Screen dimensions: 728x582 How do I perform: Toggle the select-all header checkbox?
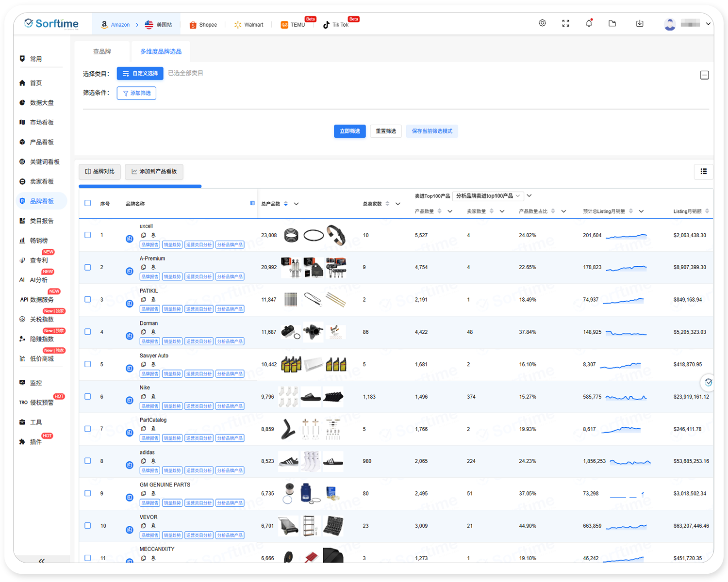[88, 203]
